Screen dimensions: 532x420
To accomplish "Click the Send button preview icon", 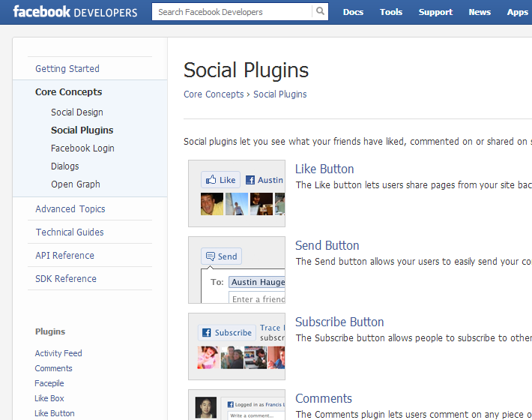I will click(x=221, y=256).
